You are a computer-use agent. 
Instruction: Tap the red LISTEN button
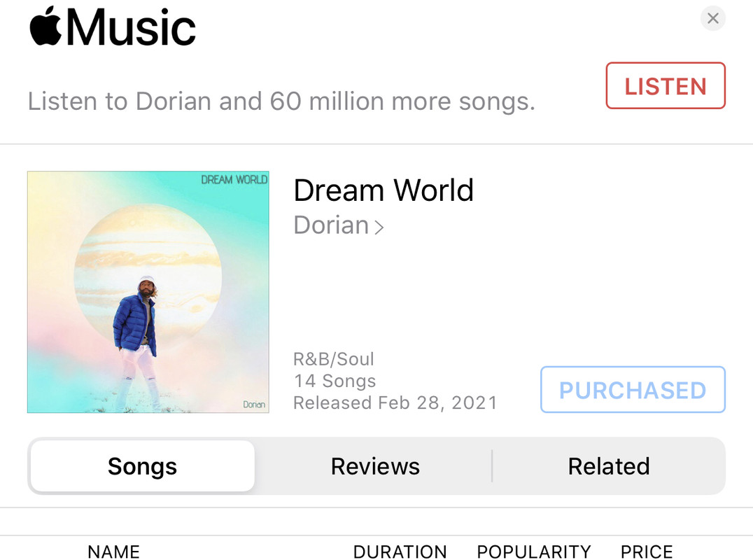665,85
